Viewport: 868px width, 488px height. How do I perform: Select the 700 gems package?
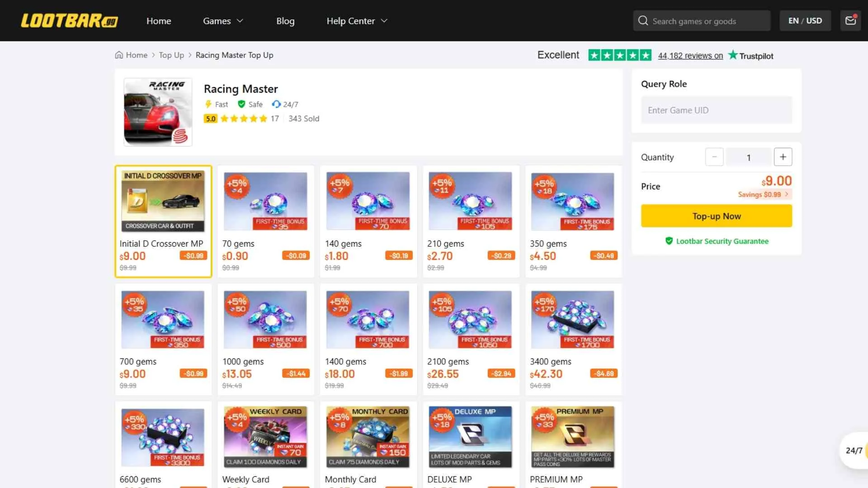pyautogui.click(x=163, y=339)
